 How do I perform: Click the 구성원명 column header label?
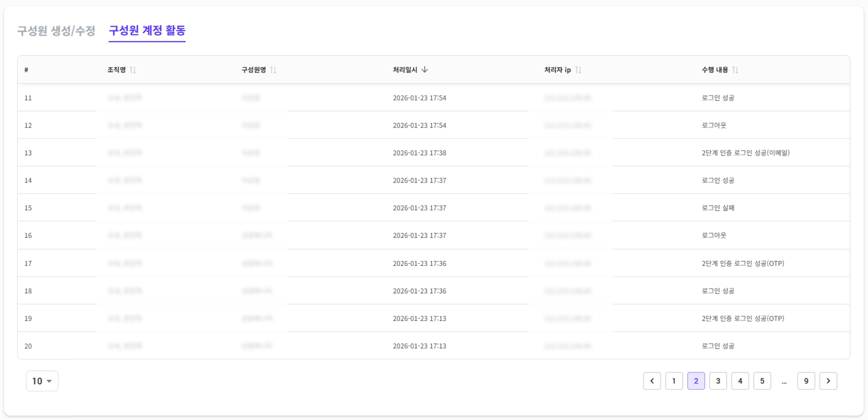(x=254, y=70)
